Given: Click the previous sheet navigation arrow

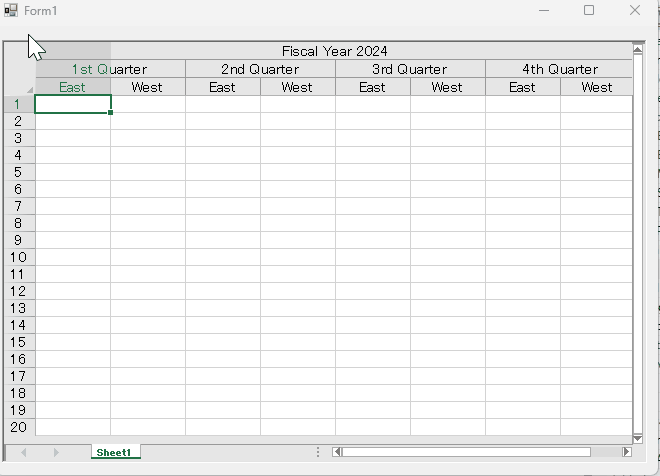Looking at the screenshot, I should click(24, 452).
